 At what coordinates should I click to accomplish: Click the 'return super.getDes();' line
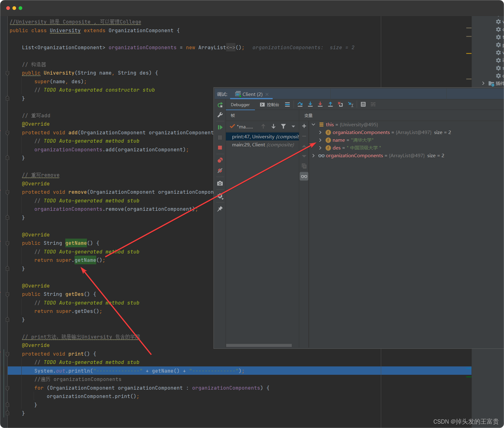(x=68, y=311)
